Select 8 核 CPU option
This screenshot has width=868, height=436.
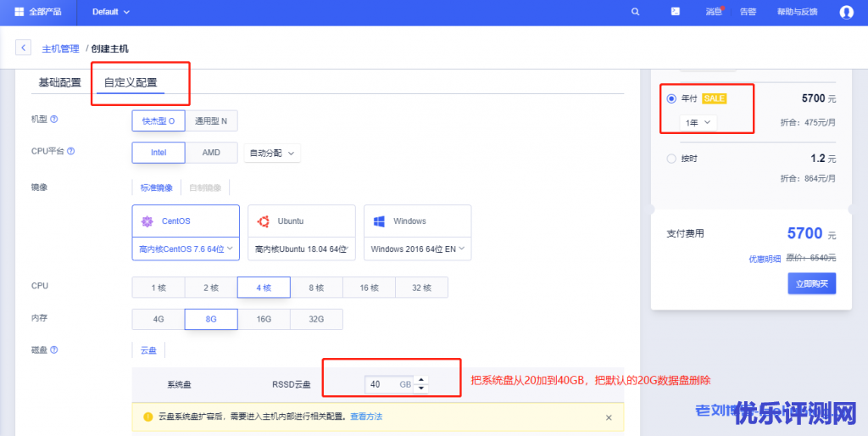316,288
